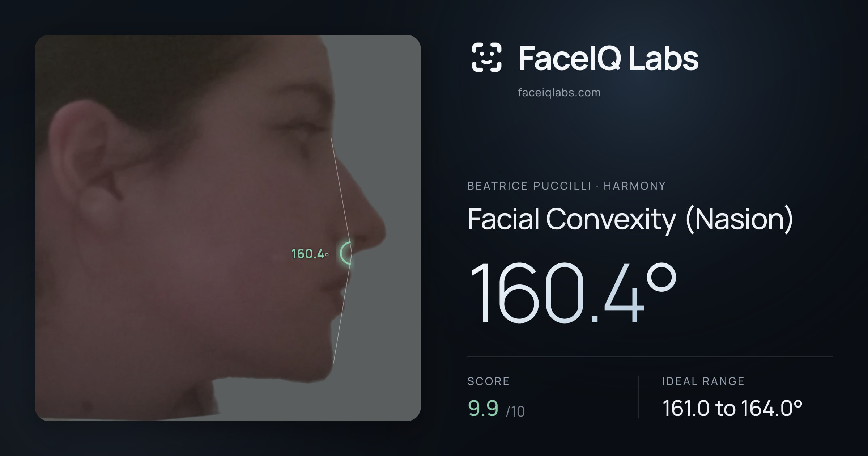This screenshot has height=456, width=868.
Task: Select the BEATRICE PUCCILLI · HARMONY caption
Action: point(566,186)
